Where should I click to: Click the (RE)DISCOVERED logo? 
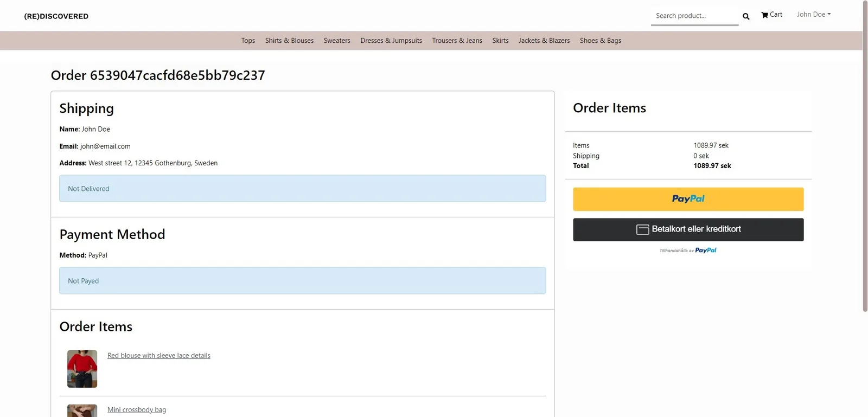pyautogui.click(x=56, y=16)
